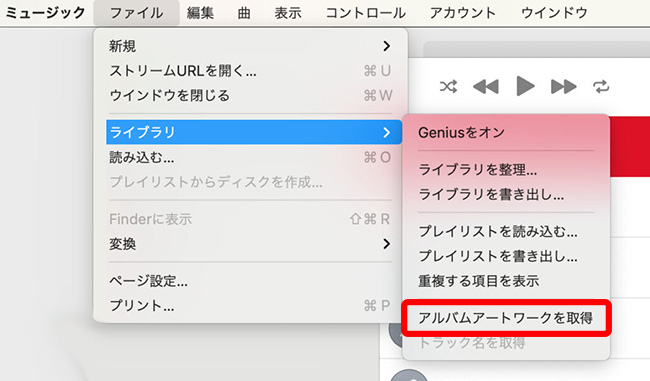Choose プレイリストを書き出し…
Image resolution: width=650 pixels, height=381 pixels.
[506, 256]
